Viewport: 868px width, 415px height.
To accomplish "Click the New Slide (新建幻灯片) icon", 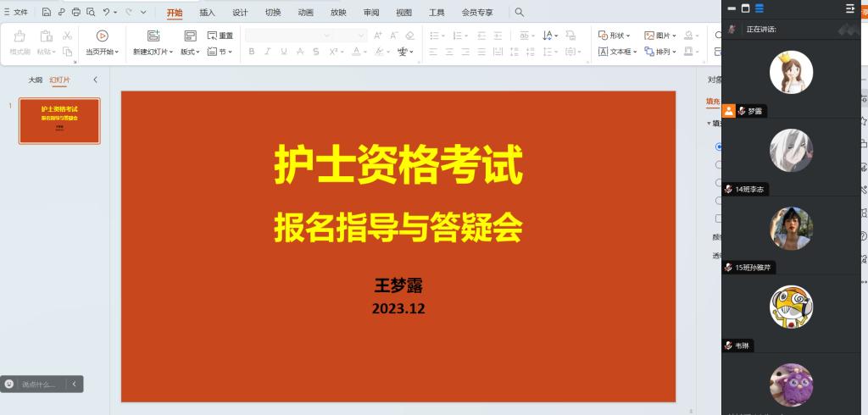I will pos(153,36).
